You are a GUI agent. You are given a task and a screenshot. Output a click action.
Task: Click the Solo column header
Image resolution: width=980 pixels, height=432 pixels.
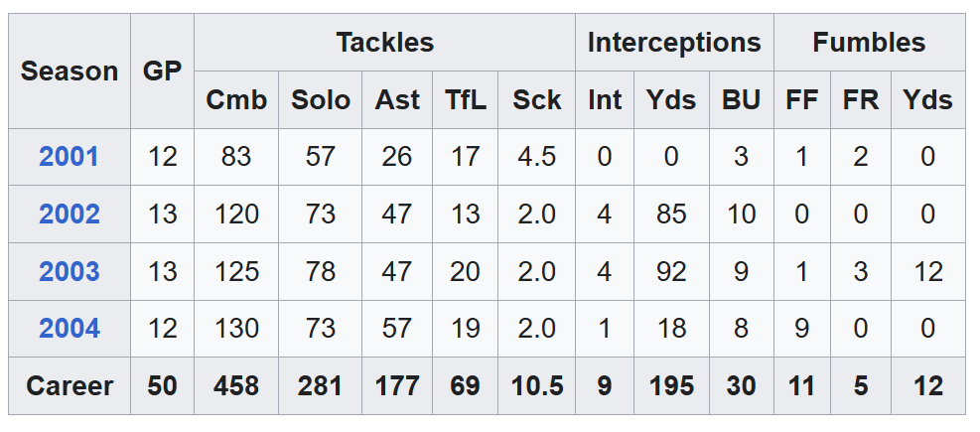320,100
